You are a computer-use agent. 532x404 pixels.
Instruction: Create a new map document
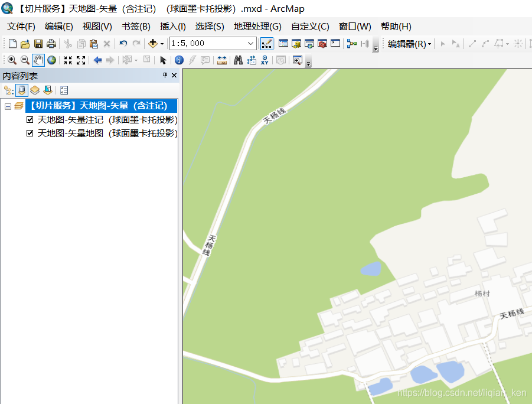pyautogui.click(x=12, y=44)
